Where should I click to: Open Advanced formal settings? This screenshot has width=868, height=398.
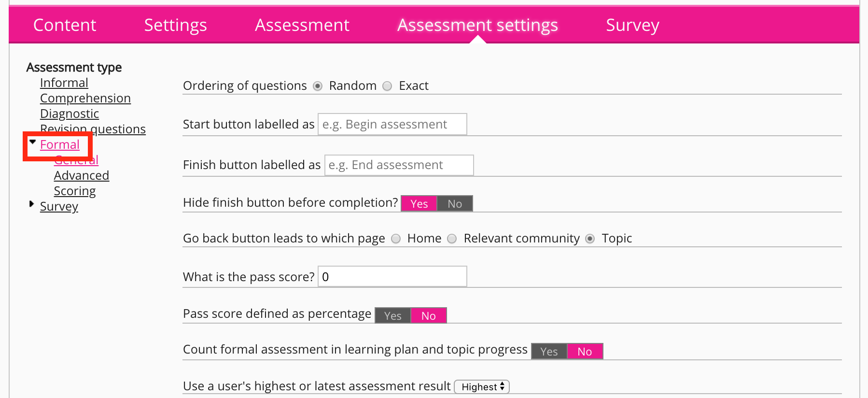click(82, 176)
